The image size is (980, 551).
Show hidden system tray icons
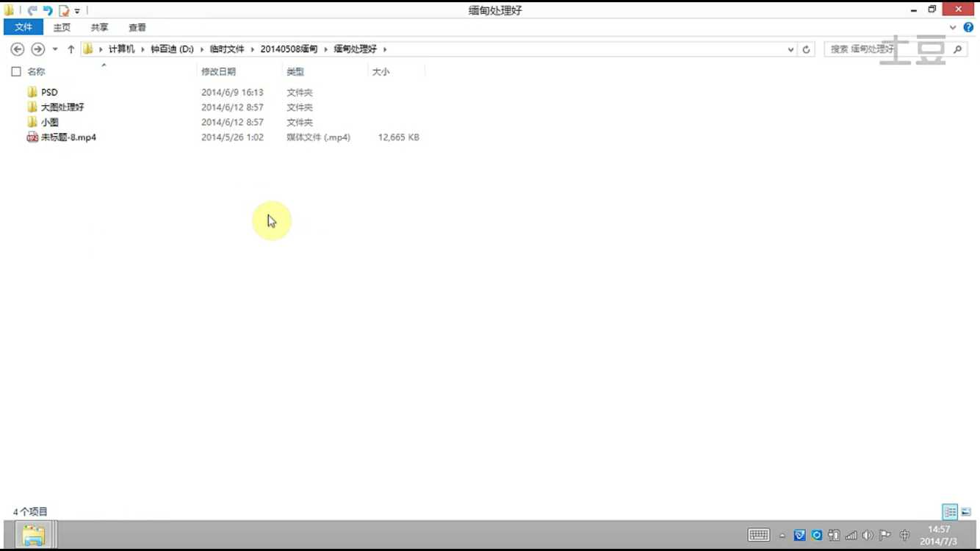click(782, 536)
